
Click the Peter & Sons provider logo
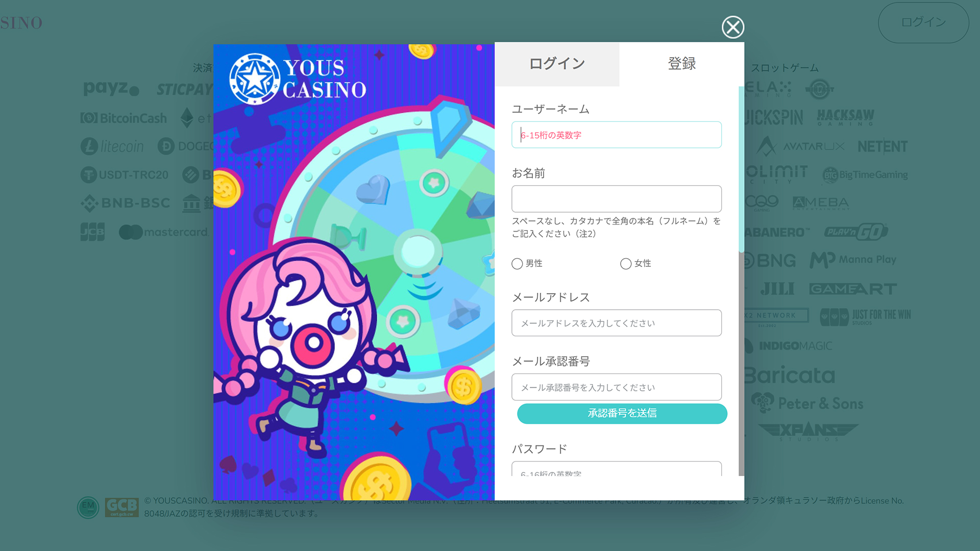coord(807,403)
